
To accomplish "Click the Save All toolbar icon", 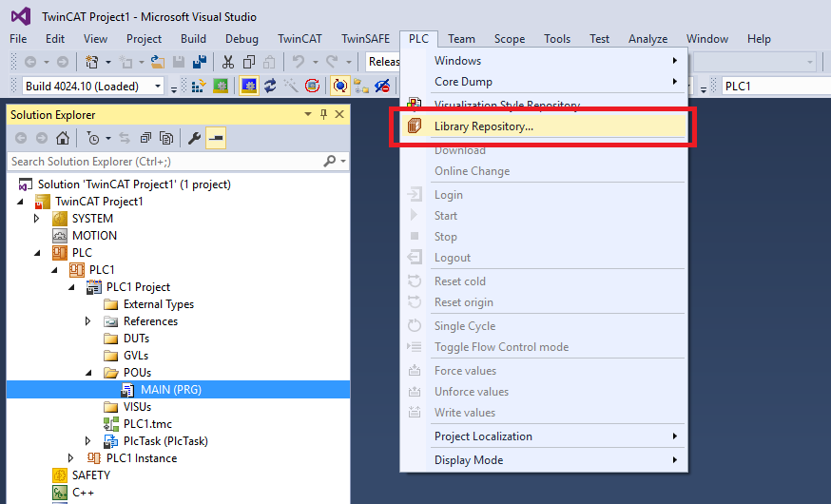I will pos(201,62).
